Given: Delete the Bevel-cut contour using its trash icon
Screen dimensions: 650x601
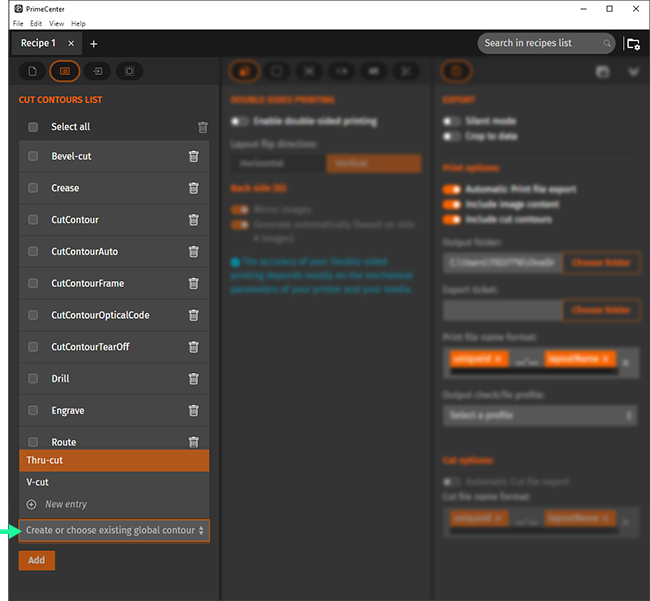Looking at the screenshot, I should click(x=194, y=156).
